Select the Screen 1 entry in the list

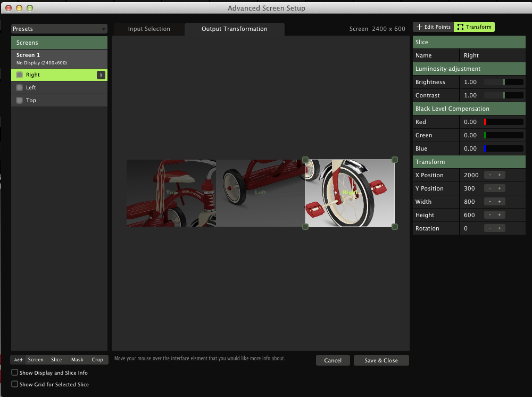click(x=59, y=58)
